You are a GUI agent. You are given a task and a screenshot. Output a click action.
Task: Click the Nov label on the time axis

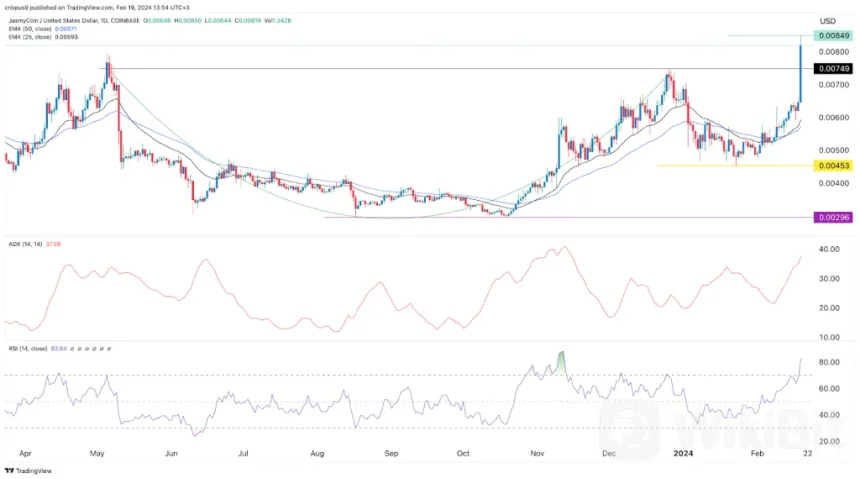point(538,452)
